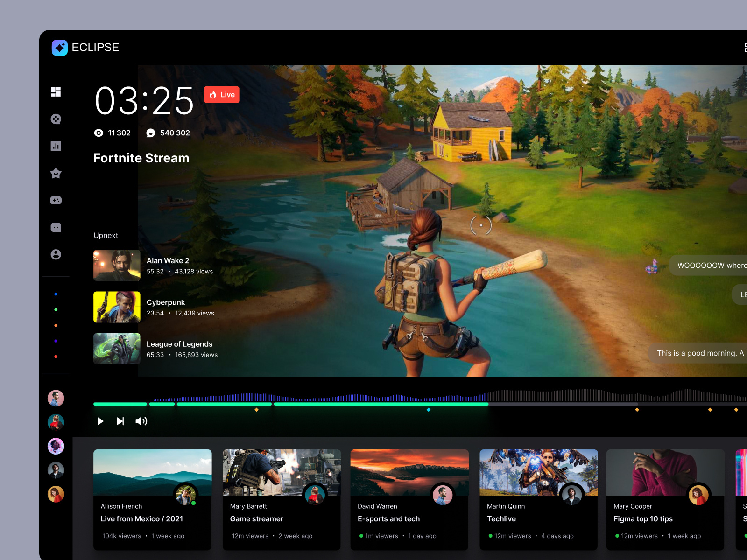Open the chat bubble messages icon

click(x=56, y=227)
